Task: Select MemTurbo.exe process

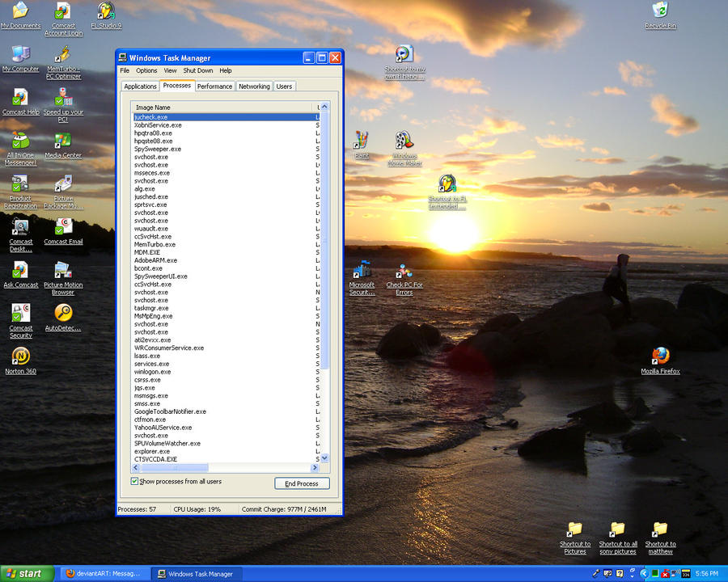Action: coord(225,244)
